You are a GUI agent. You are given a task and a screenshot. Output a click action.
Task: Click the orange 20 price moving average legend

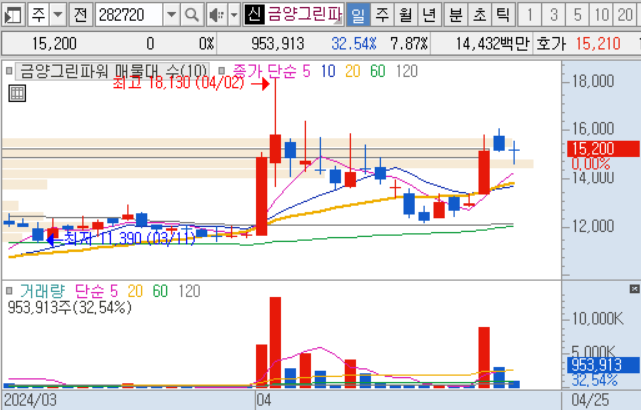click(x=352, y=71)
